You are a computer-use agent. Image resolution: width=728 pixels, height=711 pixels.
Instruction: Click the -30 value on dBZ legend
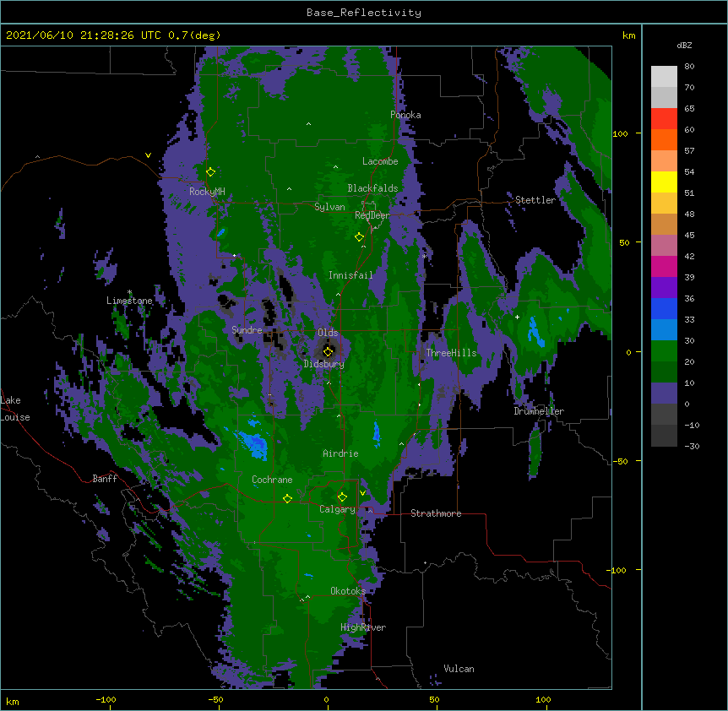(692, 446)
